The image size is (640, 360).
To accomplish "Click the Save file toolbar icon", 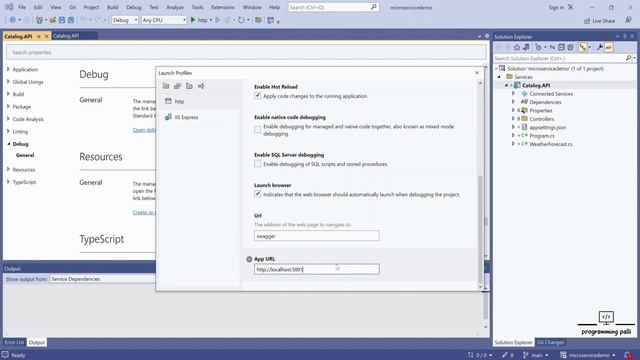I will pos(62,20).
